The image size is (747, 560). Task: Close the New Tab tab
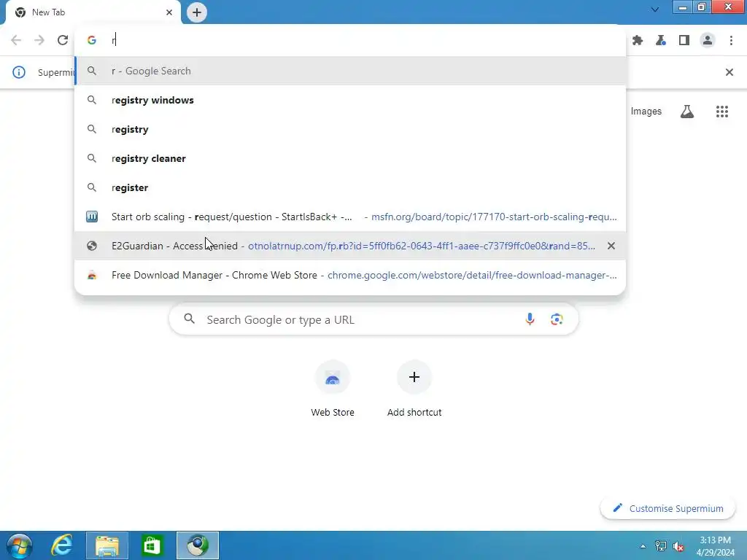(169, 12)
